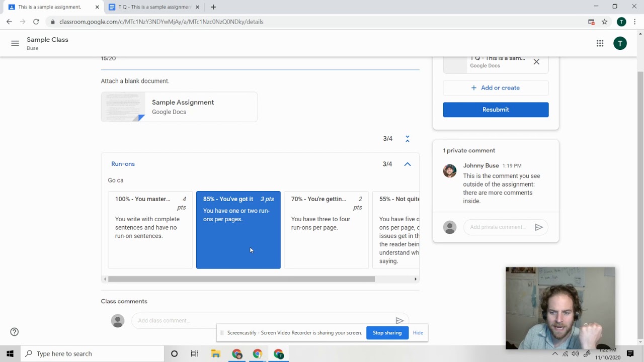
Task: Select the 100% - You master rating card
Action: (150, 230)
